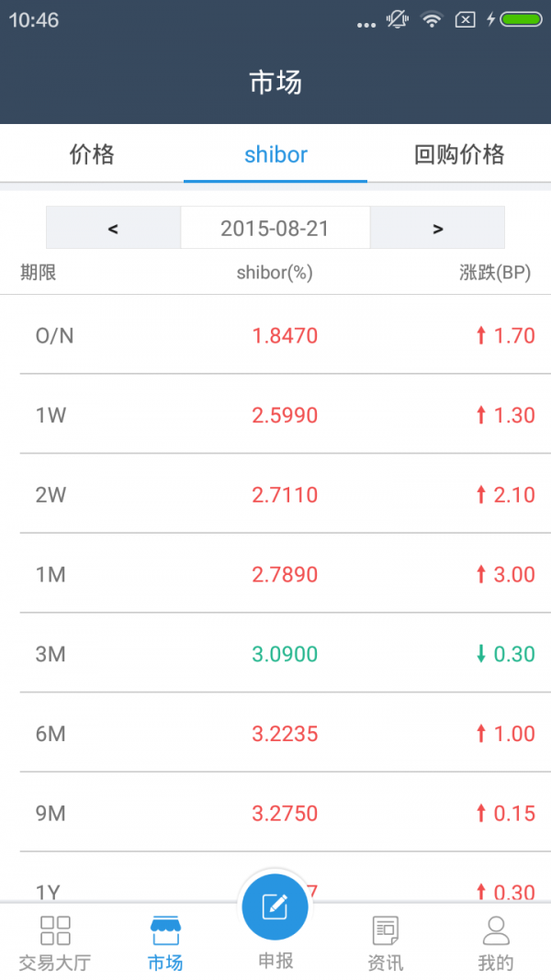Image resolution: width=551 pixels, height=980 pixels.
Task: Switch to the 价格 tab
Action: tap(92, 154)
